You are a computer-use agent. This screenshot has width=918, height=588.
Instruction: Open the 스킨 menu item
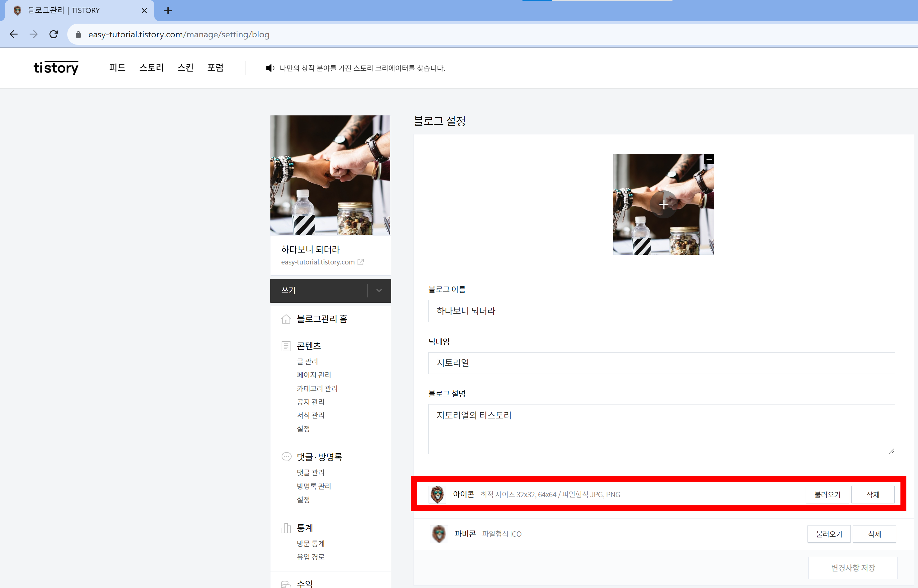click(185, 68)
